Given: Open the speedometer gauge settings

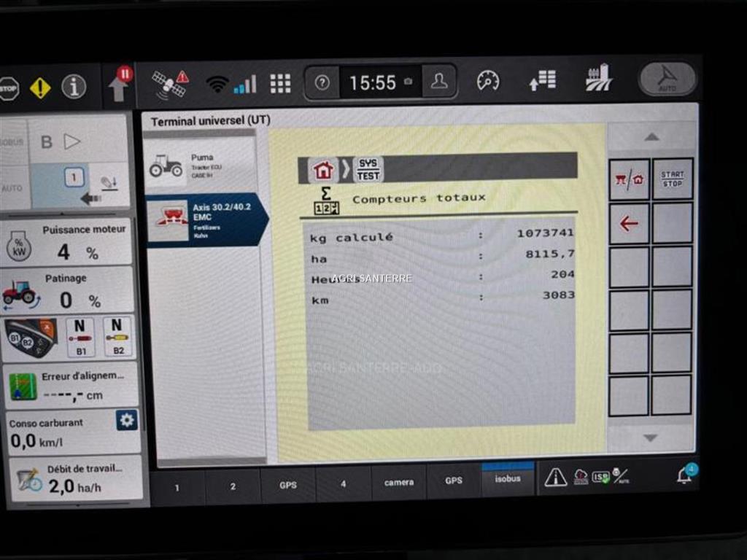Looking at the screenshot, I should pos(488,81).
